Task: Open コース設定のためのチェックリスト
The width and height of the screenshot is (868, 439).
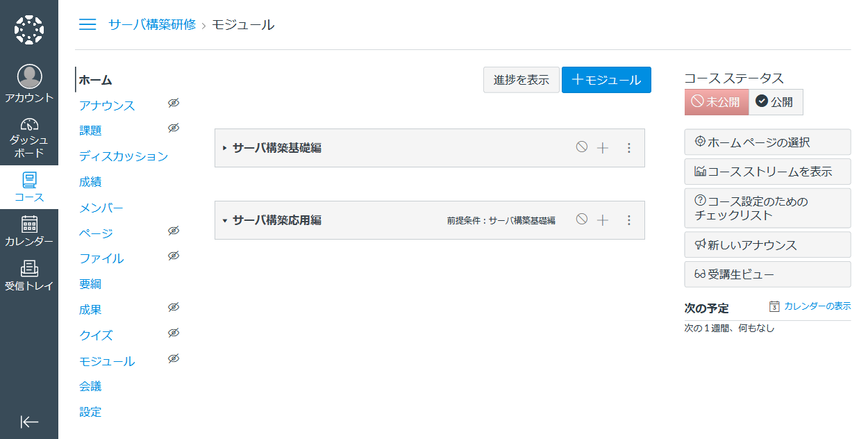Action: coord(767,208)
